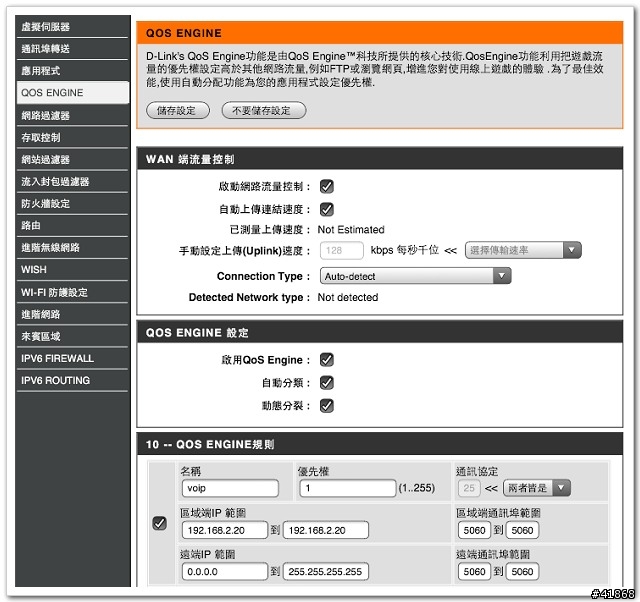Viewport: 640px width, 602px height.
Task: Open the 存取控制 menu item
Action: 72,138
